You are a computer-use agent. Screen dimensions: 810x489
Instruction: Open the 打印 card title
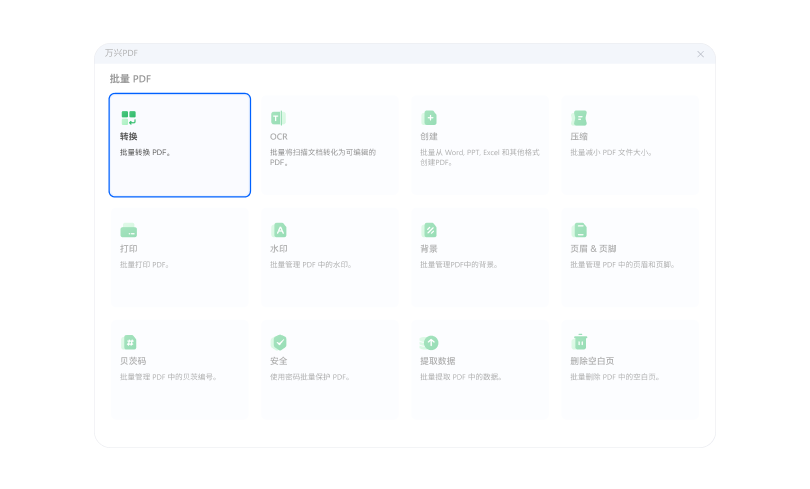click(129, 248)
